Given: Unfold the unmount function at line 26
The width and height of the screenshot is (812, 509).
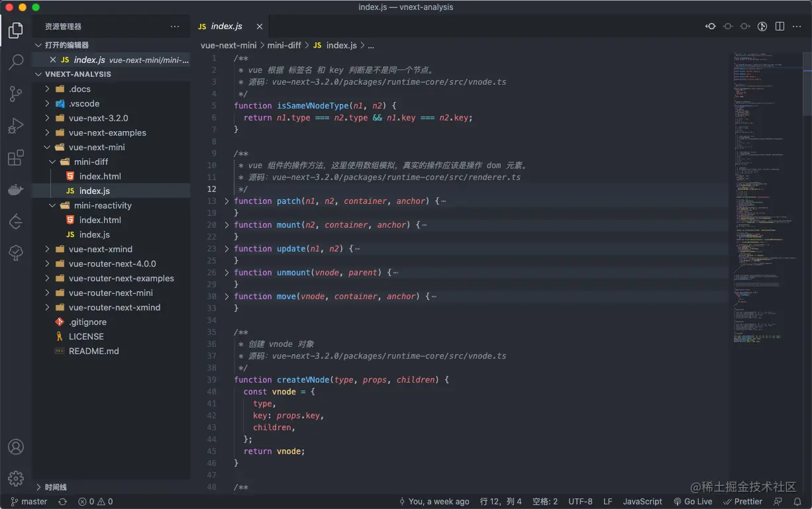Looking at the screenshot, I should [227, 272].
